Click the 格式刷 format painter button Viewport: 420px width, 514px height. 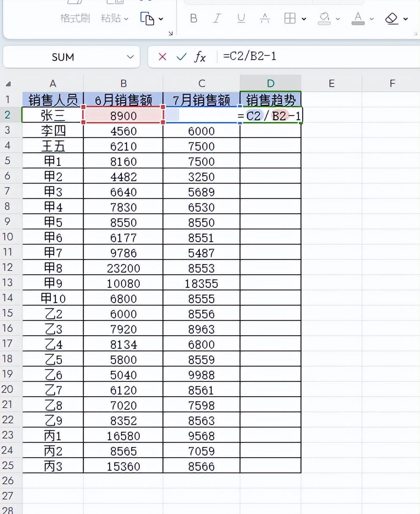[75, 18]
